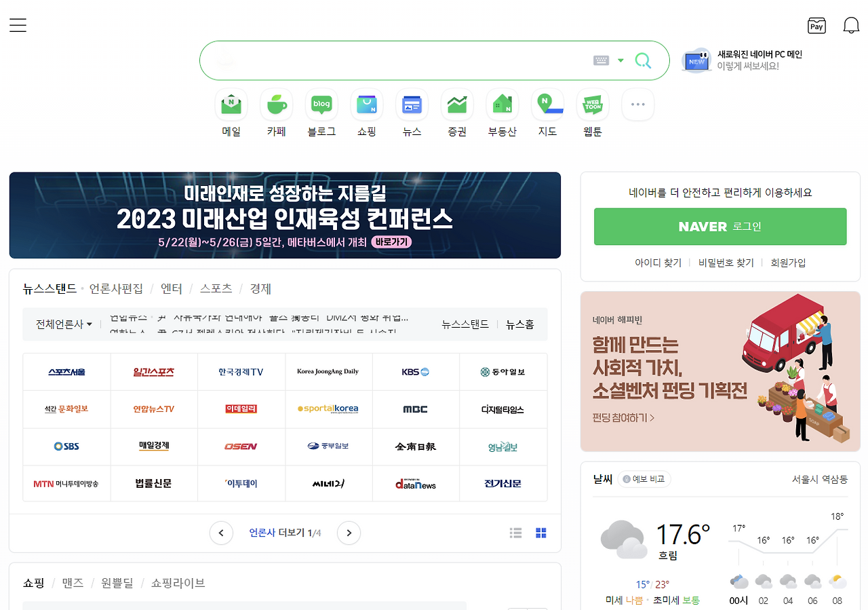Screen dimensions: 868x610
Task: Open the 2023 미래산업 인재육성 컨퍼런스 banner
Action: pos(285,215)
